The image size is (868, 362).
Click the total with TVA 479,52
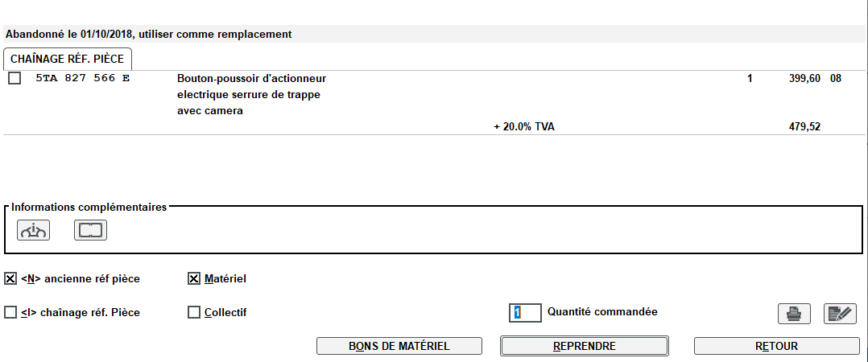(x=804, y=127)
